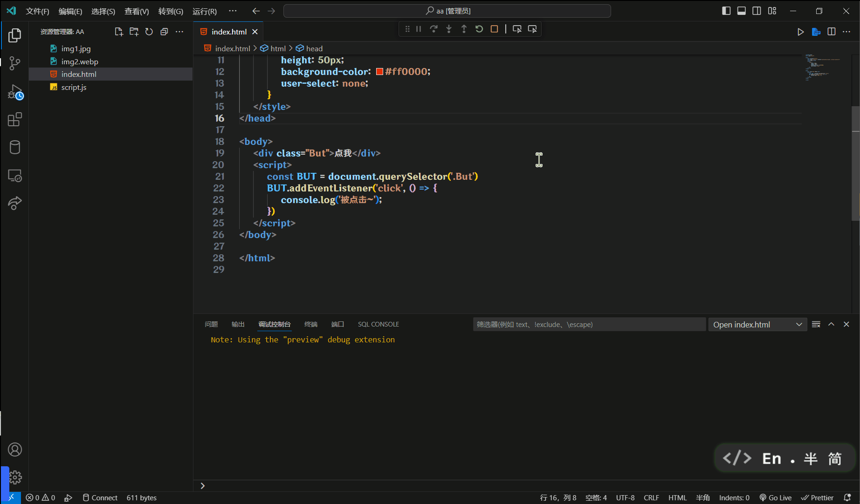Viewport: 860px width, 504px height.
Task: Switch to the SQL CONSOLE tab
Action: pos(378,324)
